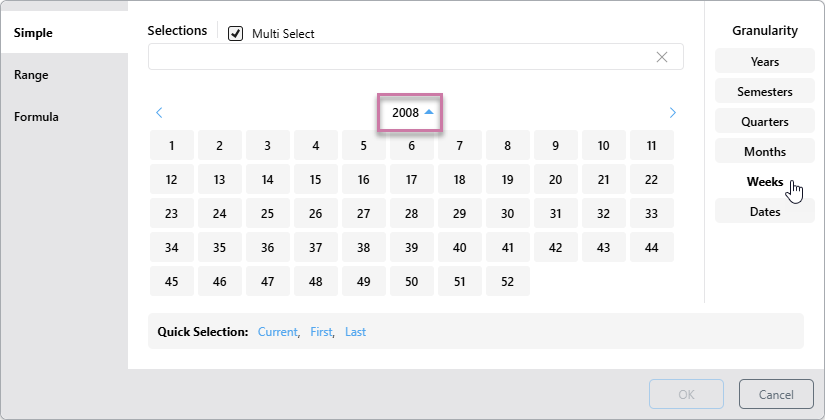The height and width of the screenshot is (420, 825).
Task: Select week 52 in the grid
Action: 507,282
